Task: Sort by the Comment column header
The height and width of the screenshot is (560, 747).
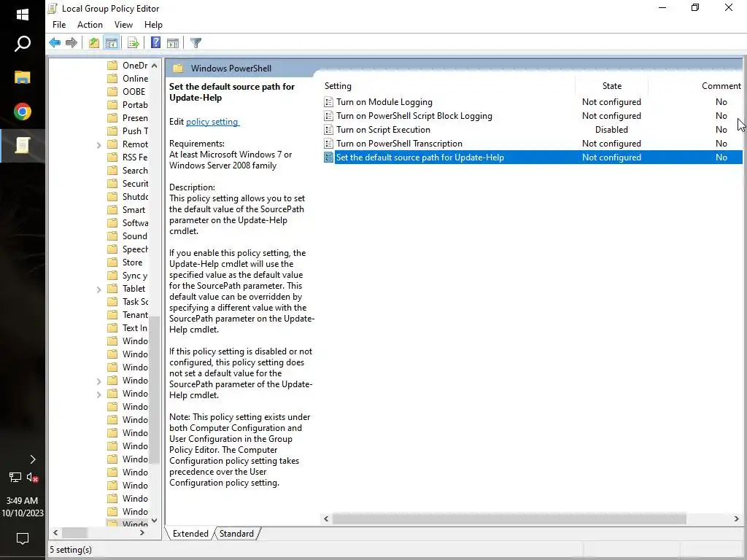Action: click(721, 86)
